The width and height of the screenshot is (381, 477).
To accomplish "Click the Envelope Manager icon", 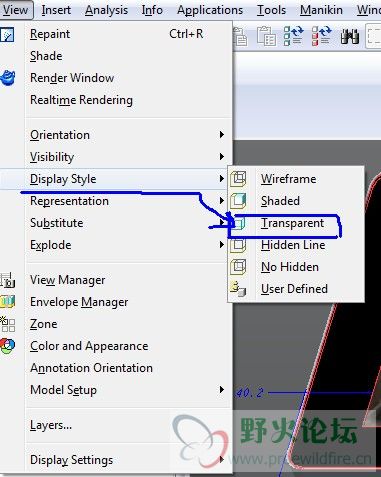I will [7, 302].
